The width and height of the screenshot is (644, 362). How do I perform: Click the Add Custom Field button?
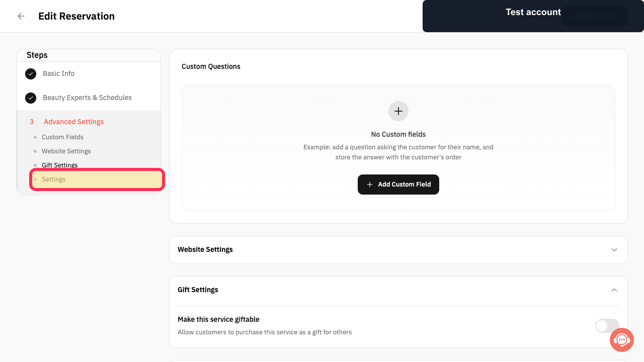[398, 185]
